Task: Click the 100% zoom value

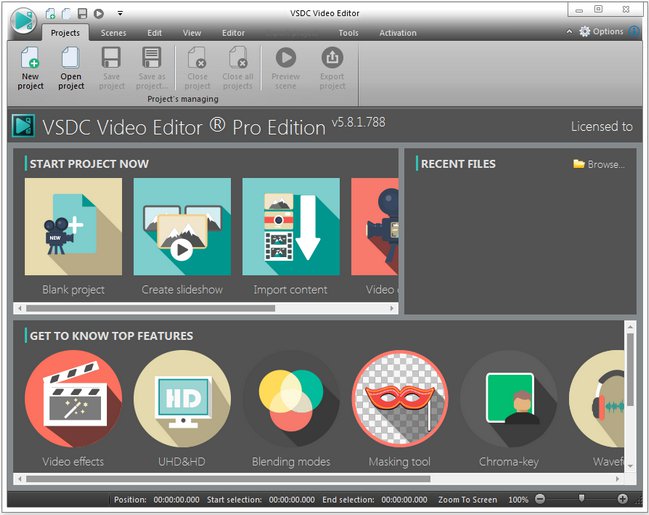Action: pyautogui.click(x=518, y=500)
